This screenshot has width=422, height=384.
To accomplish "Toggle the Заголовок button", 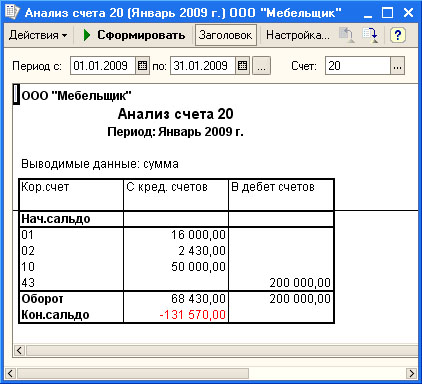I will (x=226, y=35).
